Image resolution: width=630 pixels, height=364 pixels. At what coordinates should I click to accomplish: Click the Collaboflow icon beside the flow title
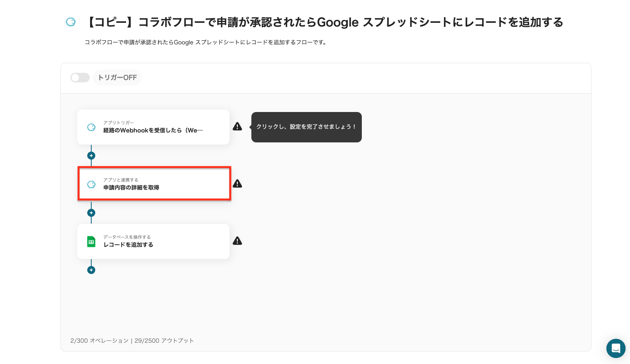71,22
